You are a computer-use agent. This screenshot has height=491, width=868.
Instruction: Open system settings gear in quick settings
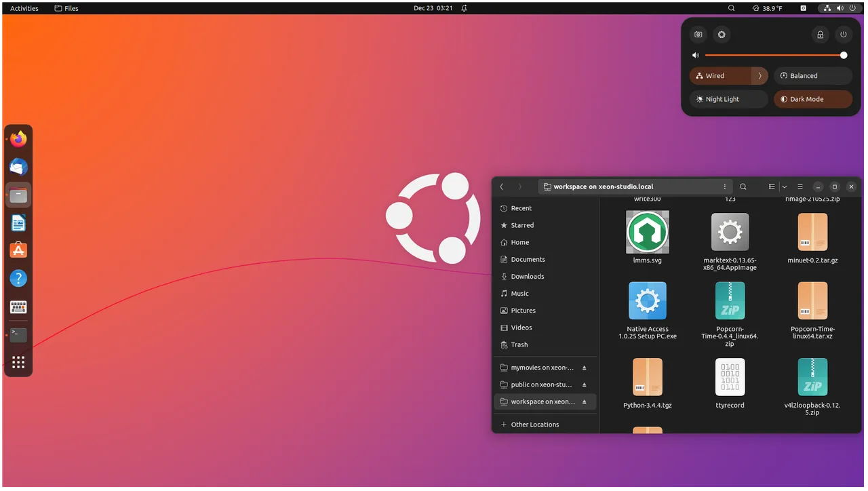(722, 35)
